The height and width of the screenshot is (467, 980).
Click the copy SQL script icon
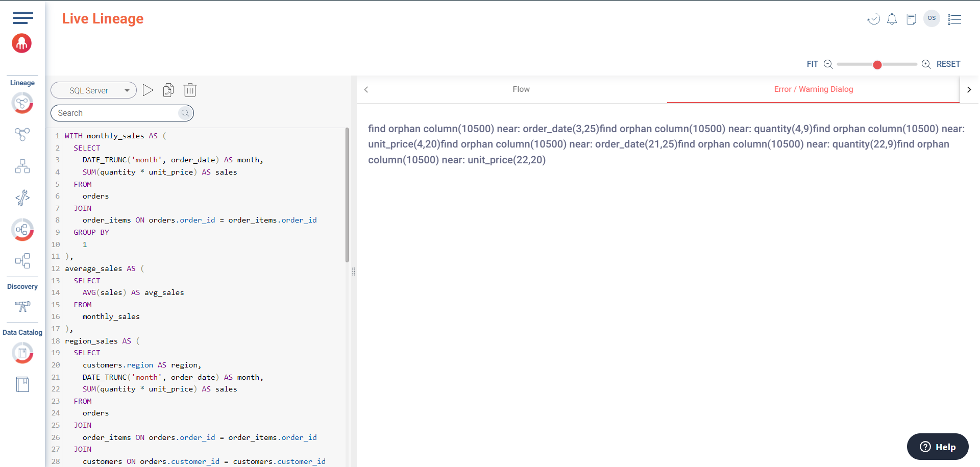coord(168,90)
